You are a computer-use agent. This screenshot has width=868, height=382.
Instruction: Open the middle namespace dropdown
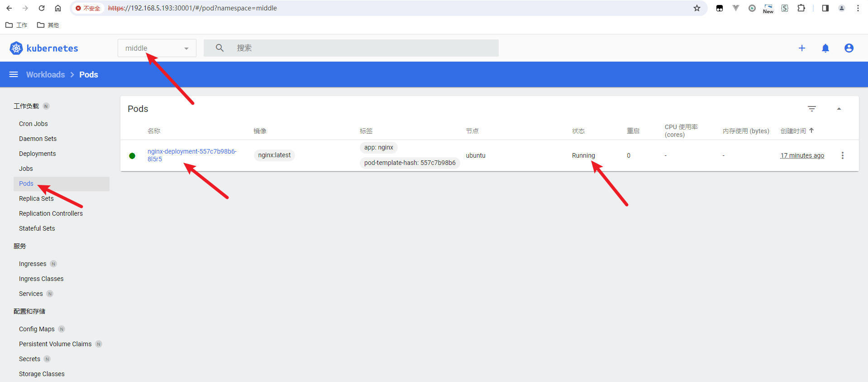pos(157,48)
